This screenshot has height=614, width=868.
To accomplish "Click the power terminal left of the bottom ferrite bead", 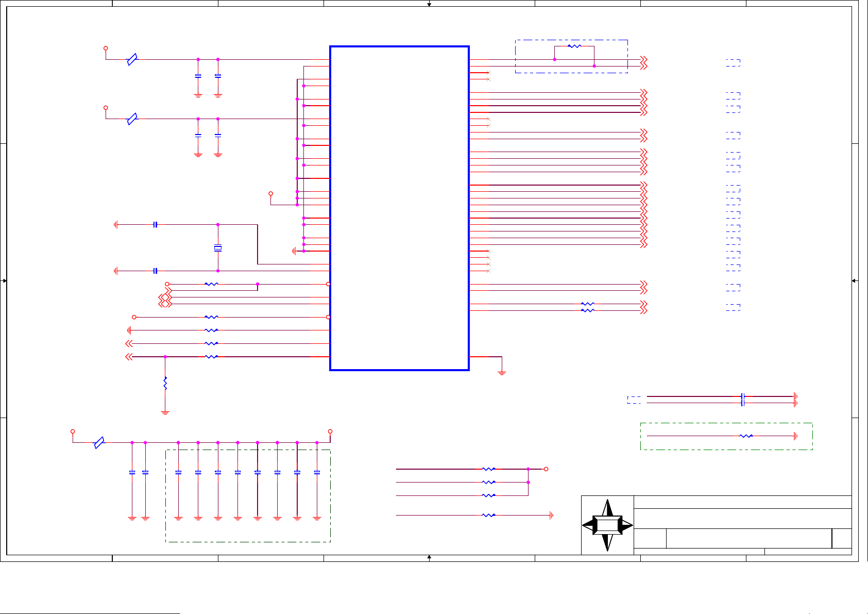I will (x=73, y=432).
